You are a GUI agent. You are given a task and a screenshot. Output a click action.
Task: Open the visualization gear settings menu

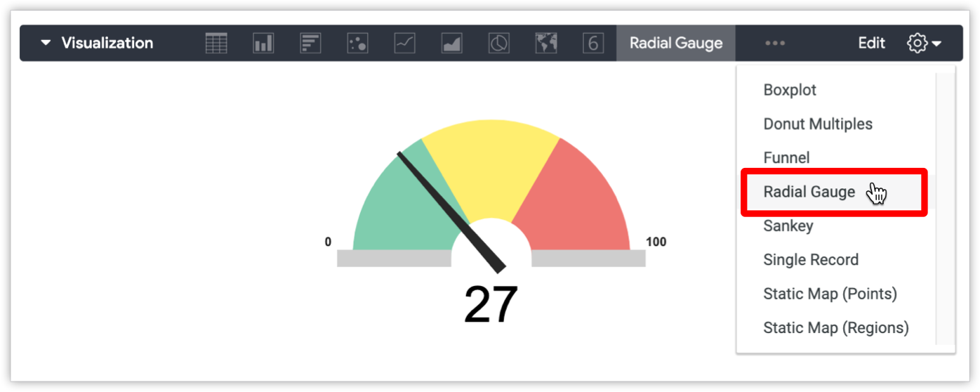[924, 44]
